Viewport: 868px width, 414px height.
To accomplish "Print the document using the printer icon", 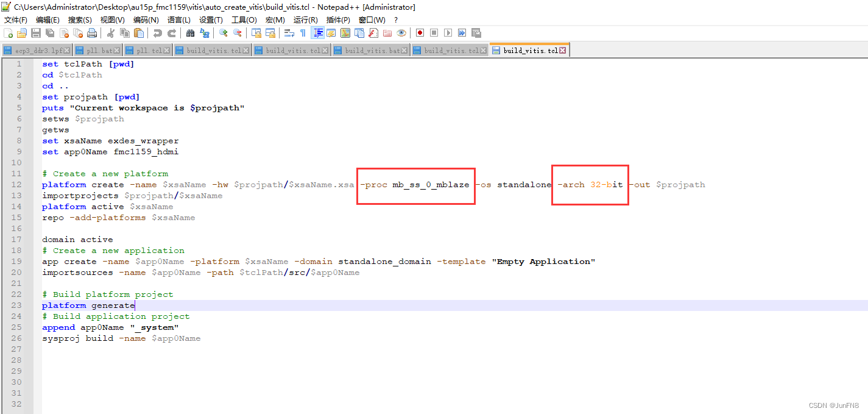I will coord(92,33).
